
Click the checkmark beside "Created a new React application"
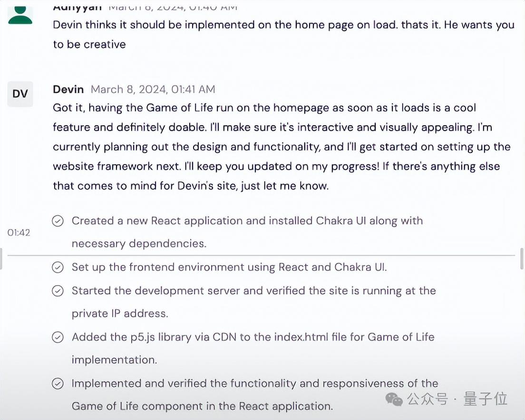[58, 221]
